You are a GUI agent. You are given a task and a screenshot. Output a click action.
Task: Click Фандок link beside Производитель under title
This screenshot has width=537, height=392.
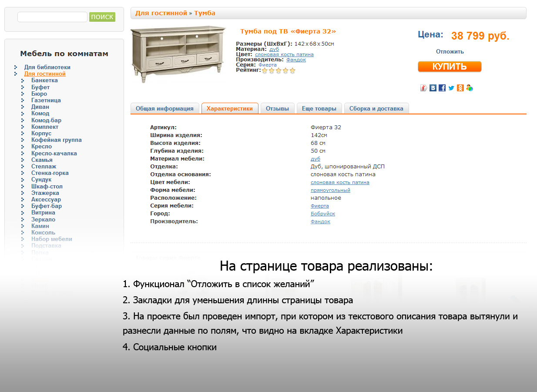pyautogui.click(x=296, y=60)
